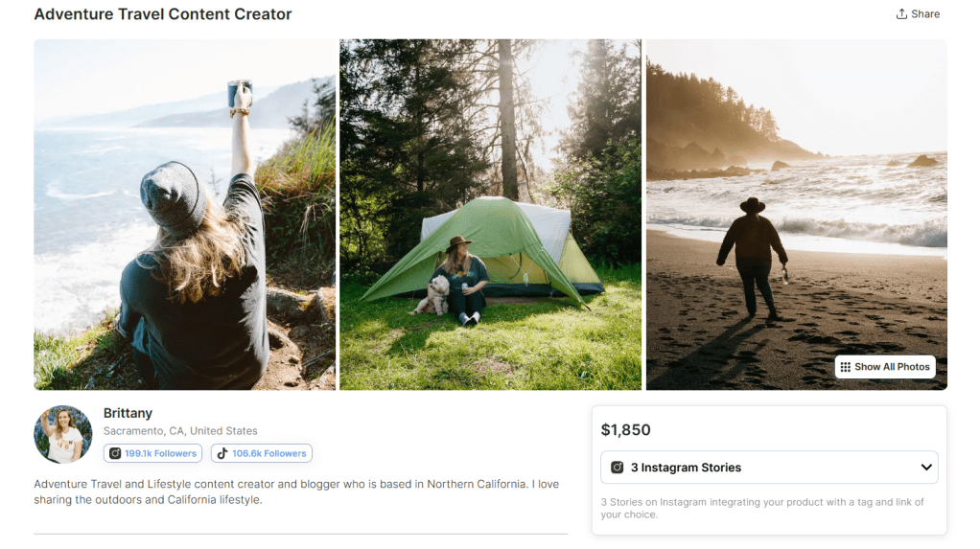Image resolution: width=980 pixels, height=549 pixels.
Task: Click the $1,850 package price
Action: [x=626, y=430]
